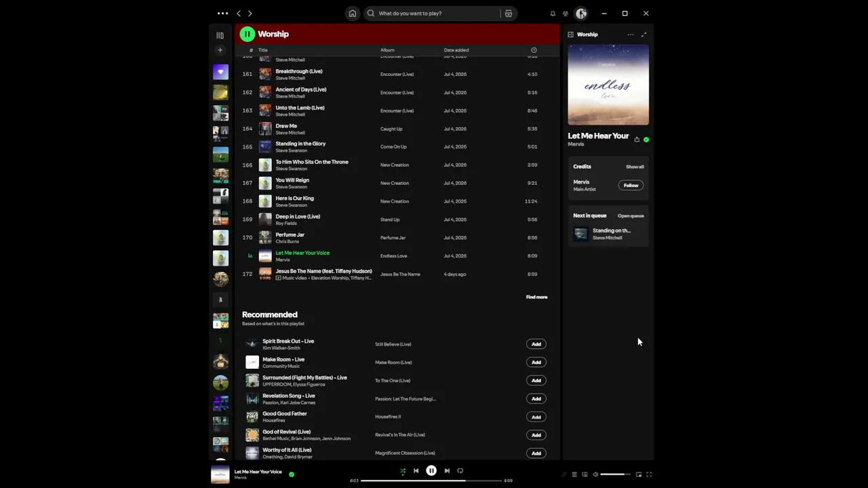Open the notifications bell
Screen dimensions: 868x488
(x=553, y=14)
